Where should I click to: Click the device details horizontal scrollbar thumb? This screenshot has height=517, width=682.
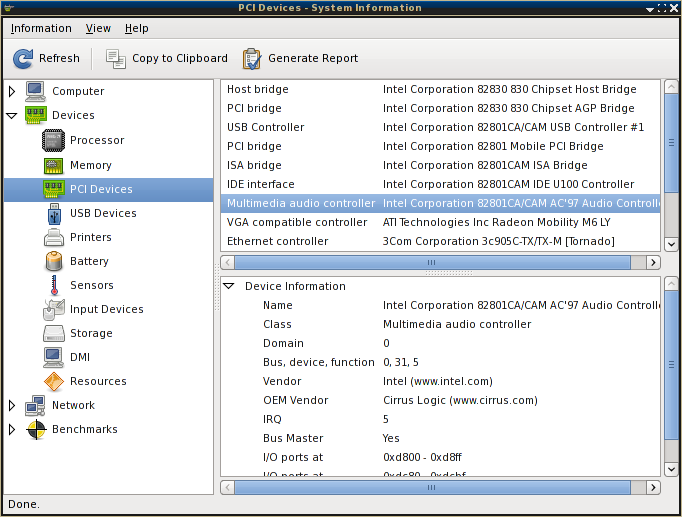(432, 487)
